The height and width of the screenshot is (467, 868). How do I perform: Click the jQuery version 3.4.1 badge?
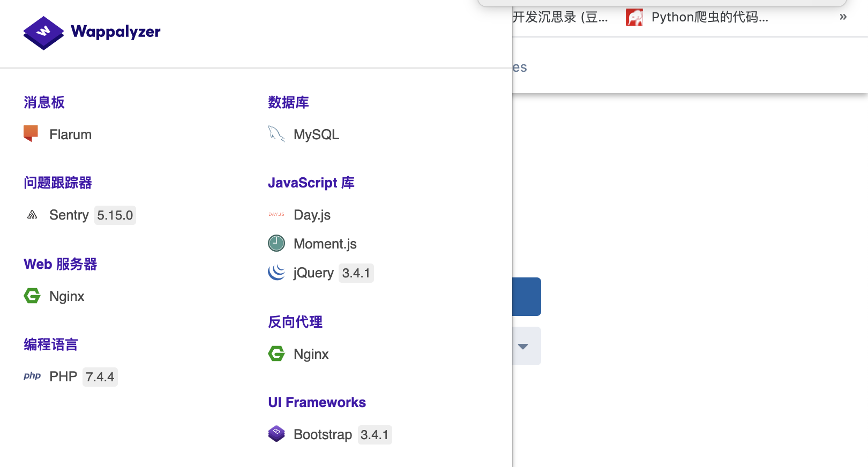point(356,273)
